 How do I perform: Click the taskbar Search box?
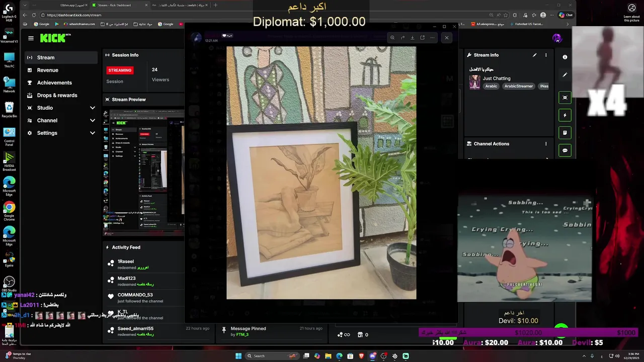pyautogui.click(x=272, y=356)
